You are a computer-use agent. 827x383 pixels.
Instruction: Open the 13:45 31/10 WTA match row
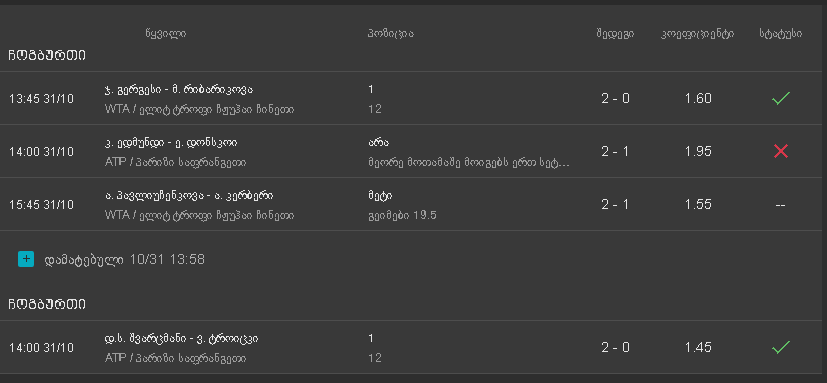tap(411, 98)
